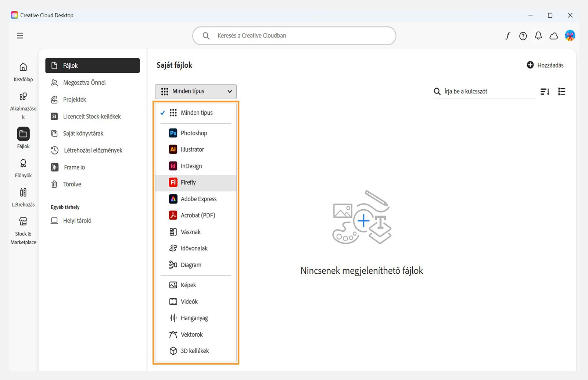Viewport: 588px width, 380px height.
Task: Select the checked Minden típus option
Action: (196, 113)
